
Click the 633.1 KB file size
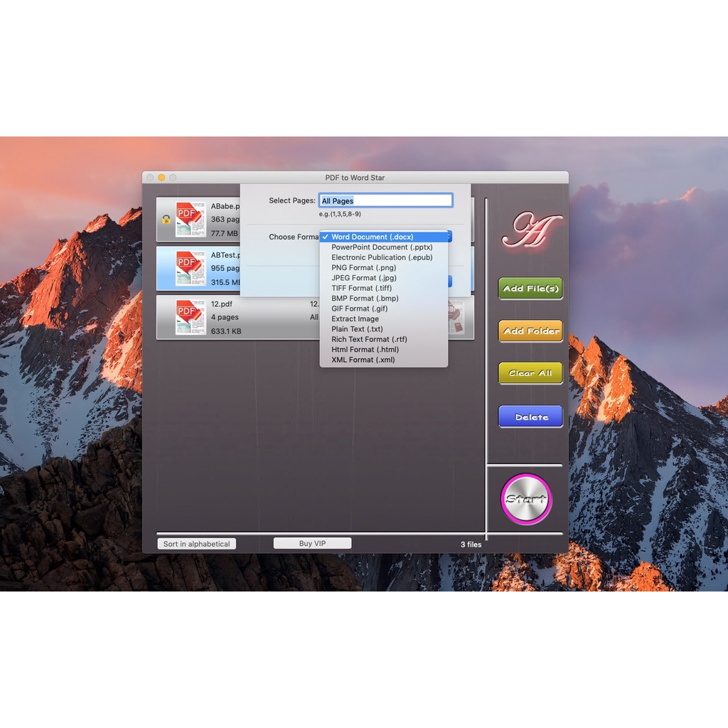coord(226,331)
